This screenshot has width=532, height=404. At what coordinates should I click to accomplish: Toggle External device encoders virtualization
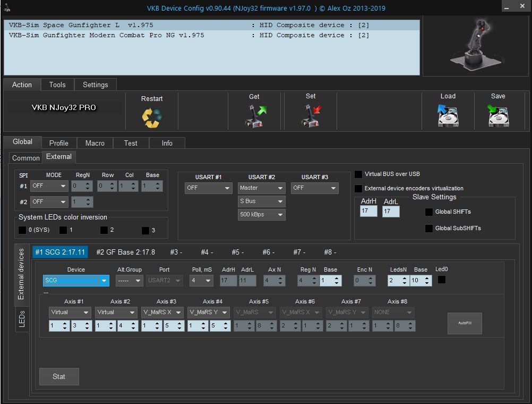359,189
